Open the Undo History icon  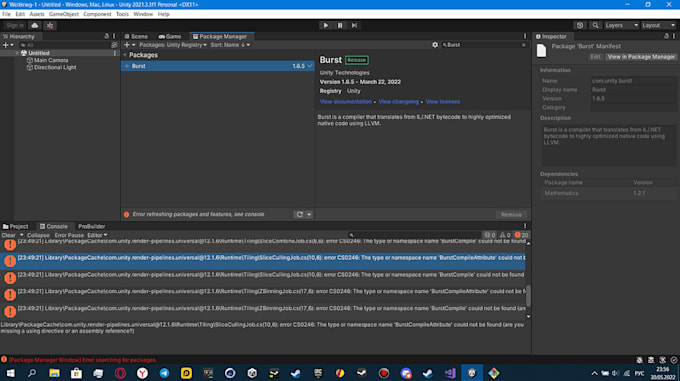tap(580, 26)
